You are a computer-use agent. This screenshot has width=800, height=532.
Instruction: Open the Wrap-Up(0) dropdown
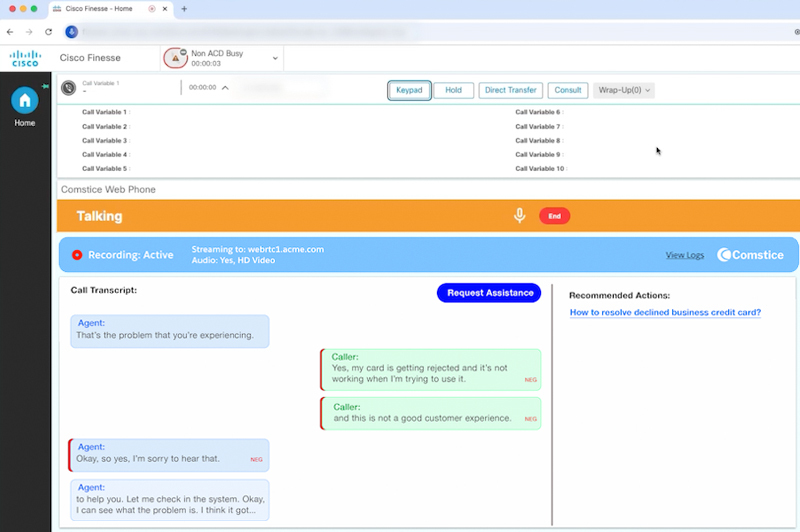pyautogui.click(x=624, y=90)
